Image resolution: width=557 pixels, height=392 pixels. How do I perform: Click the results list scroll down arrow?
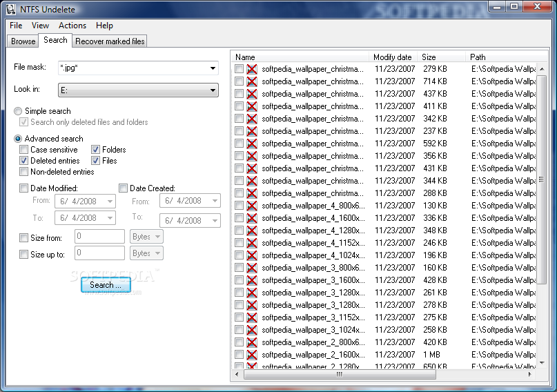542,363
